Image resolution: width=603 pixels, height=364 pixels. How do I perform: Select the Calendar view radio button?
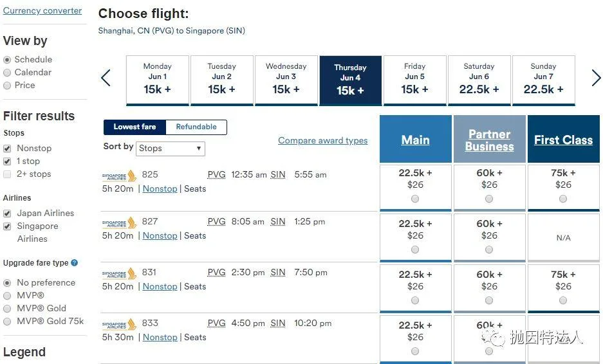(x=7, y=73)
